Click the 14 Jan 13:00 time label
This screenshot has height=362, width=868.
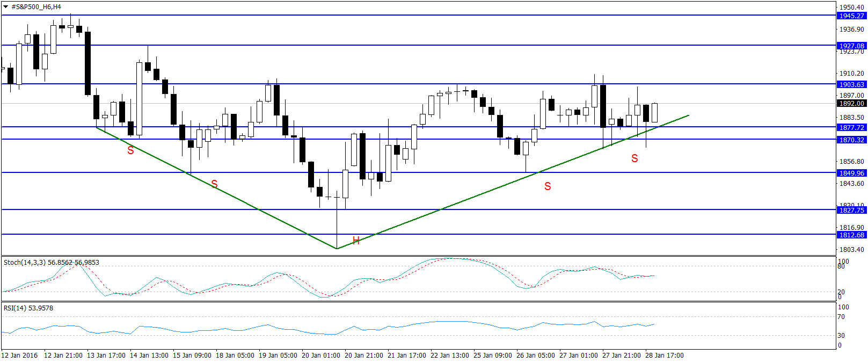coord(149,356)
